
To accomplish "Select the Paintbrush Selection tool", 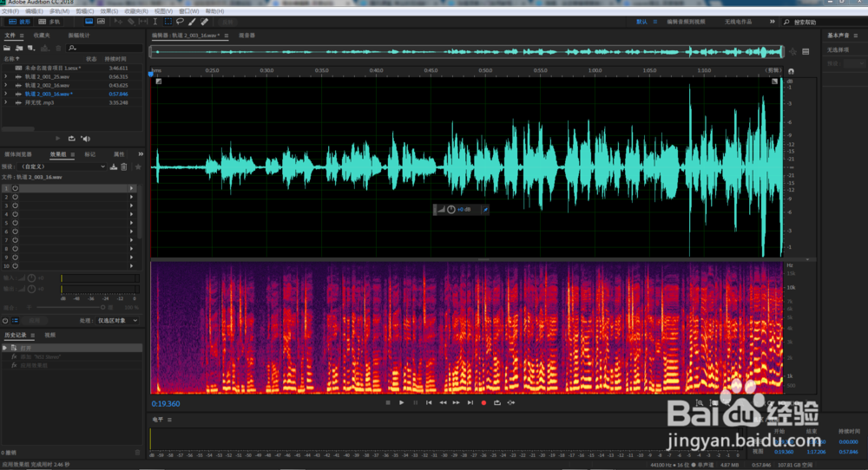I will 192,22.
